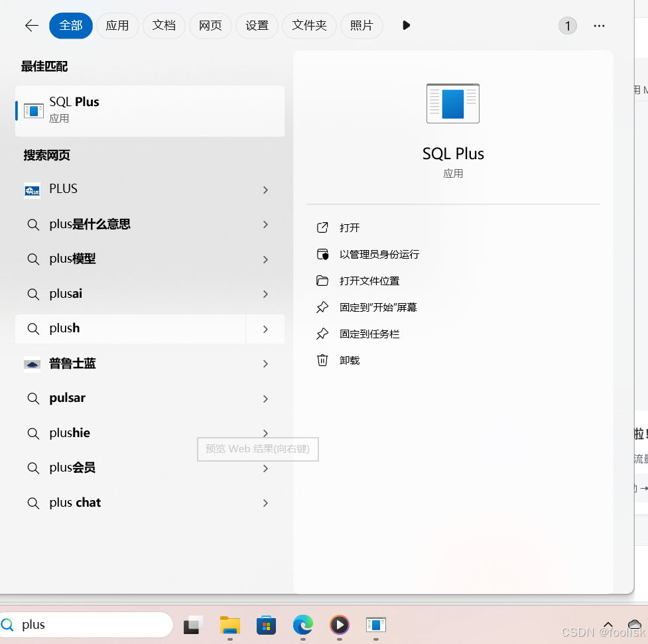The image size is (648, 644).
Task: Expand the plus是什么意思 chevron
Action: point(266,224)
